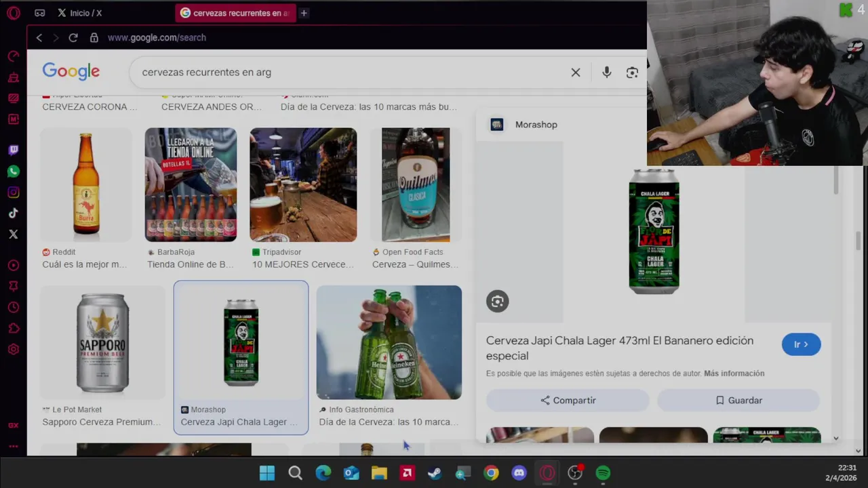This screenshot has width=868, height=488.
Task: Reload the Google search page
Action: click(73, 37)
